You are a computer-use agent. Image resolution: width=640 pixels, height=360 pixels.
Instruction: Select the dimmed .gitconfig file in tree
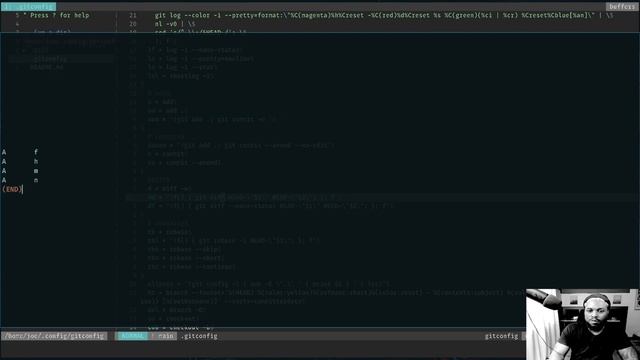[50, 59]
